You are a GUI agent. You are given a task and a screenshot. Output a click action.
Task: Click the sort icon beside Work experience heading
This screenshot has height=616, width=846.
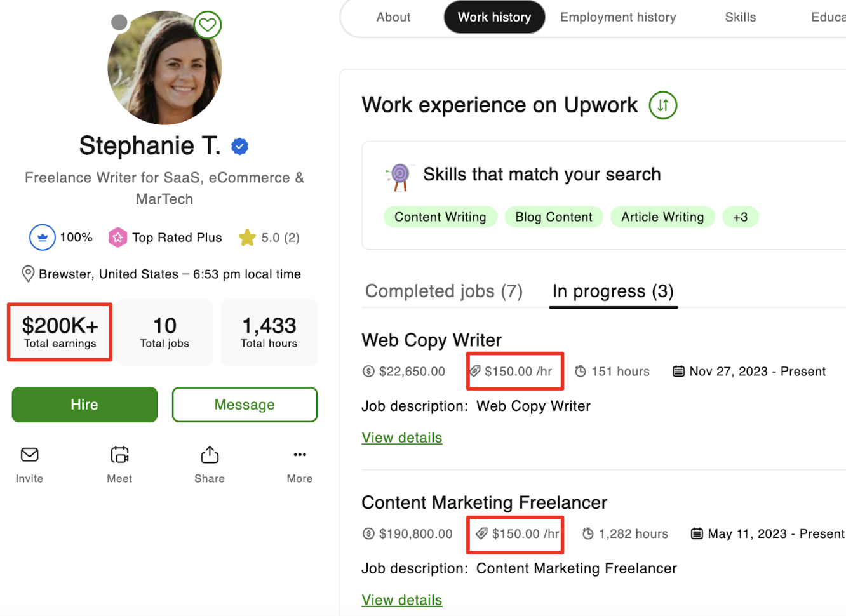(662, 105)
